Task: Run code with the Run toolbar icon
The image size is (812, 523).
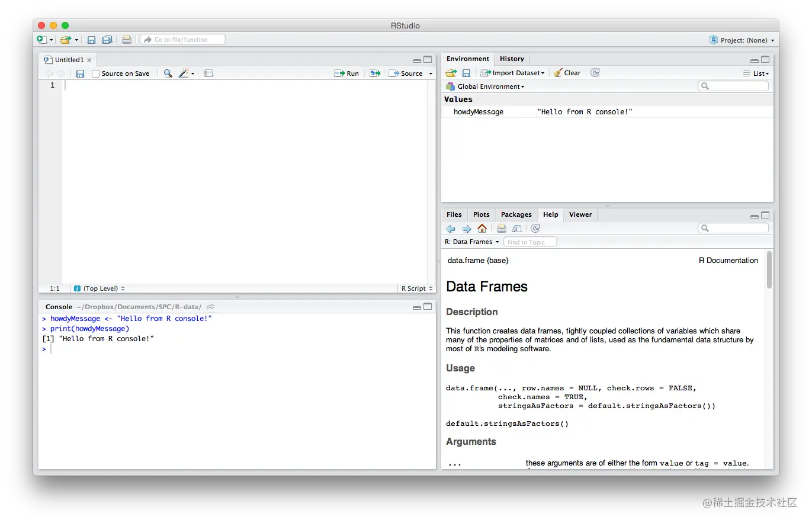Action: (346, 73)
